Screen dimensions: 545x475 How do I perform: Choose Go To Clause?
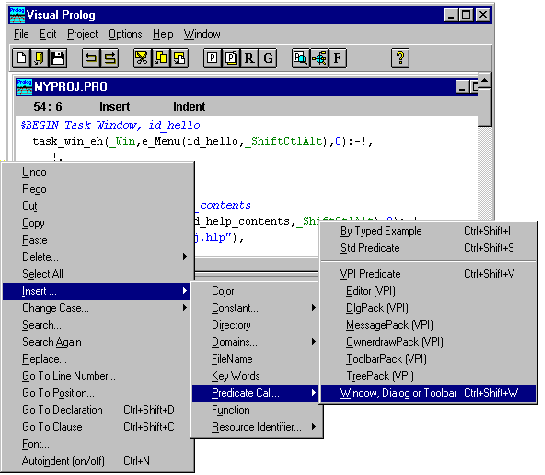click(97, 427)
